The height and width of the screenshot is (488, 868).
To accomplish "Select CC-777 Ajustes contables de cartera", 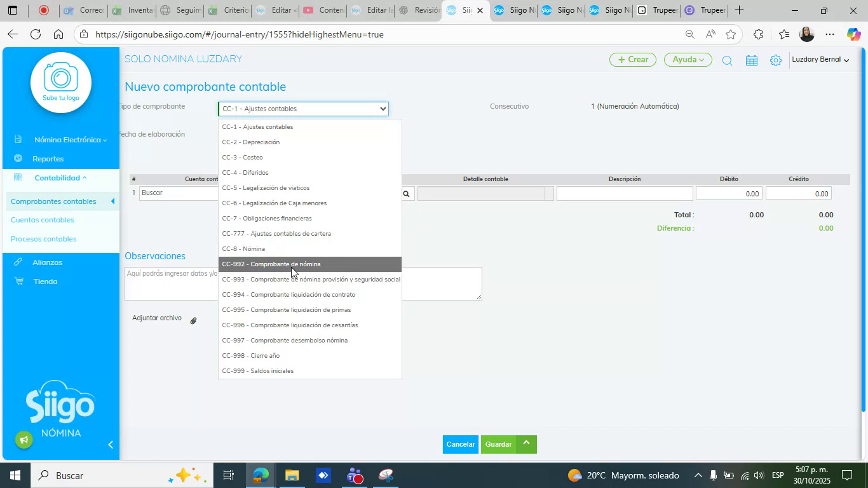I will click(310, 234).
